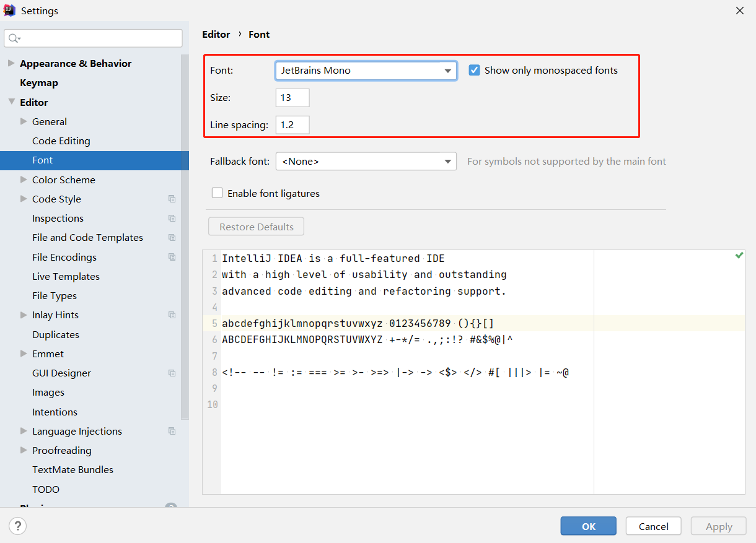Image resolution: width=756 pixels, height=543 pixels.
Task: Open Intentions settings
Action: 55,412
